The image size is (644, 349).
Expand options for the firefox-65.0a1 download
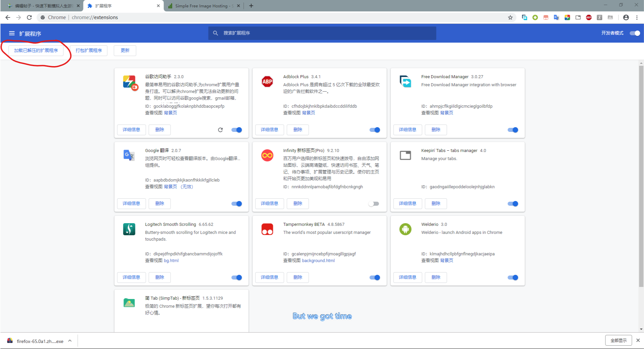[x=70, y=341]
